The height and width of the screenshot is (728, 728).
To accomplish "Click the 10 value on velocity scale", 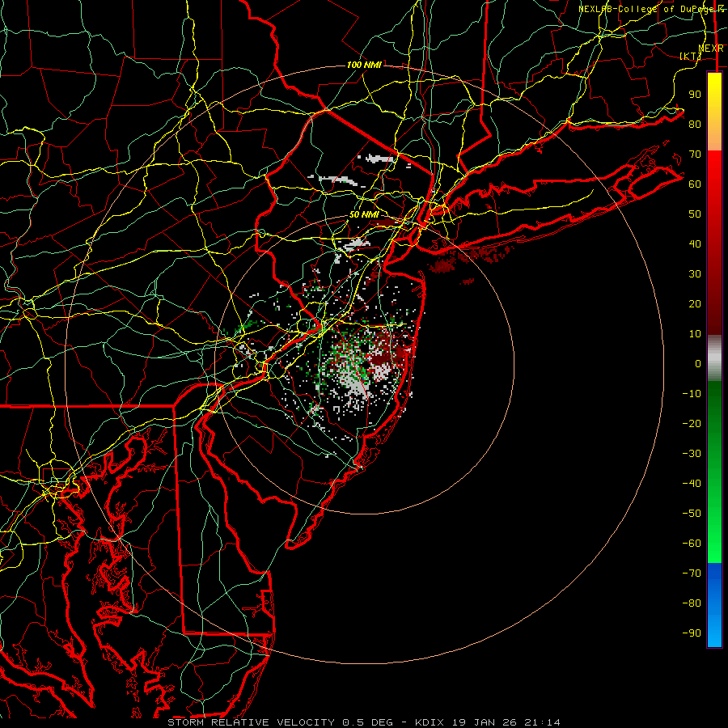I will pos(695,334).
